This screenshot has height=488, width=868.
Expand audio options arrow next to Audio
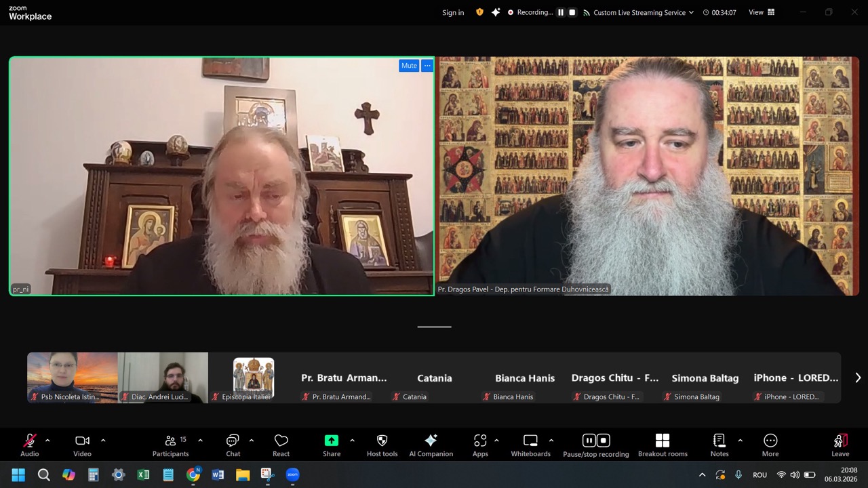coord(47,441)
